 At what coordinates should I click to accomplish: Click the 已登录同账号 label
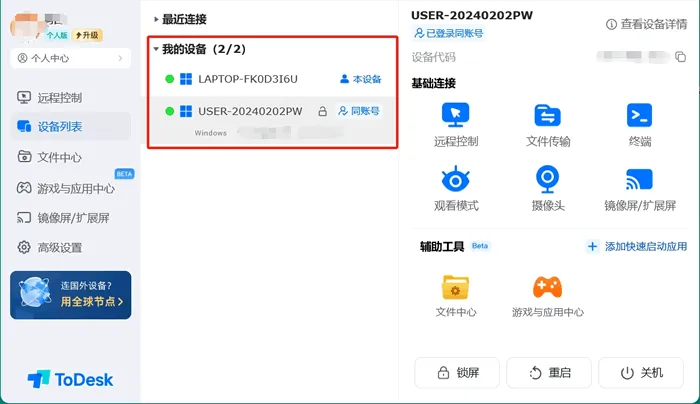pyautogui.click(x=449, y=33)
